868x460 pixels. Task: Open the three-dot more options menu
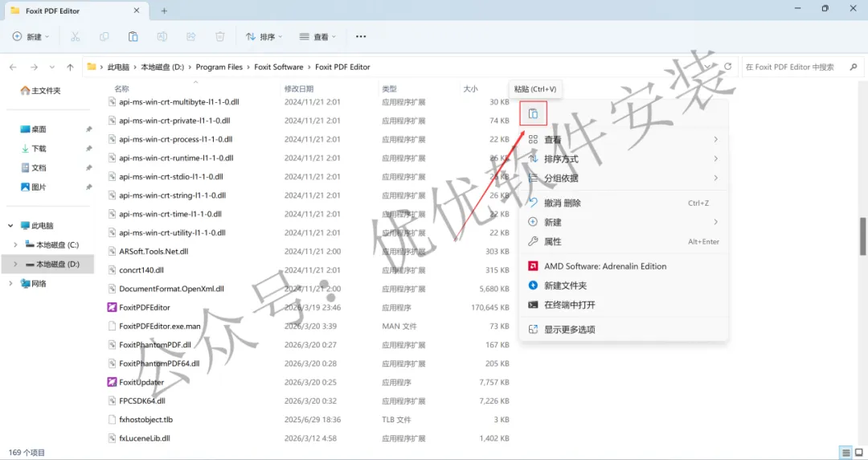click(x=361, y=36)
